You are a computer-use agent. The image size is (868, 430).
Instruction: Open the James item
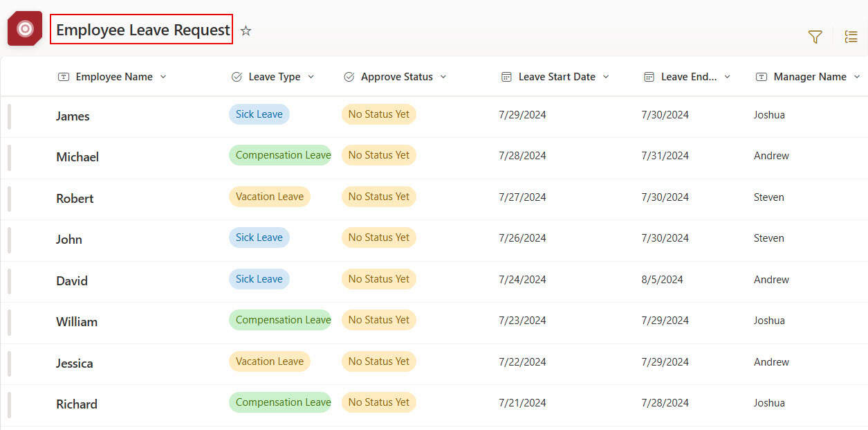(73, 116)
